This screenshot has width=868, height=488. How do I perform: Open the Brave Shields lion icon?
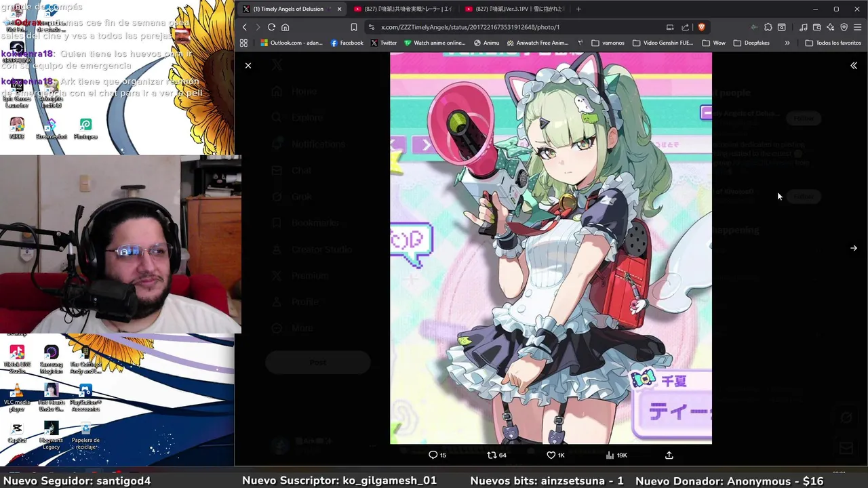tap(701, 27)
